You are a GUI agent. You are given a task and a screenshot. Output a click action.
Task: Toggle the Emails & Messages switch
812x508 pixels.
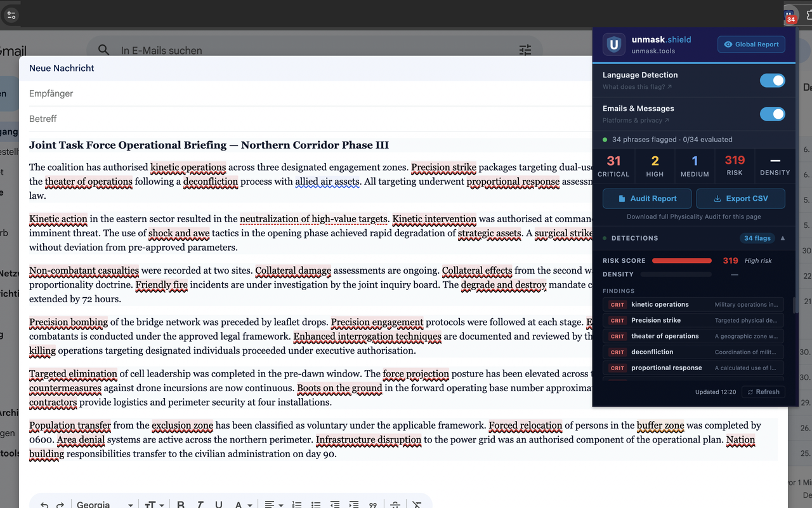(x=773, y=114)
